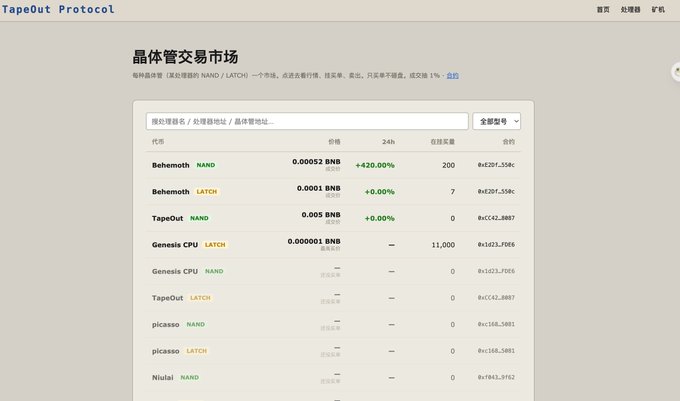
Task: Sort by the 价格 column header
Action: [x=334, y=142]
